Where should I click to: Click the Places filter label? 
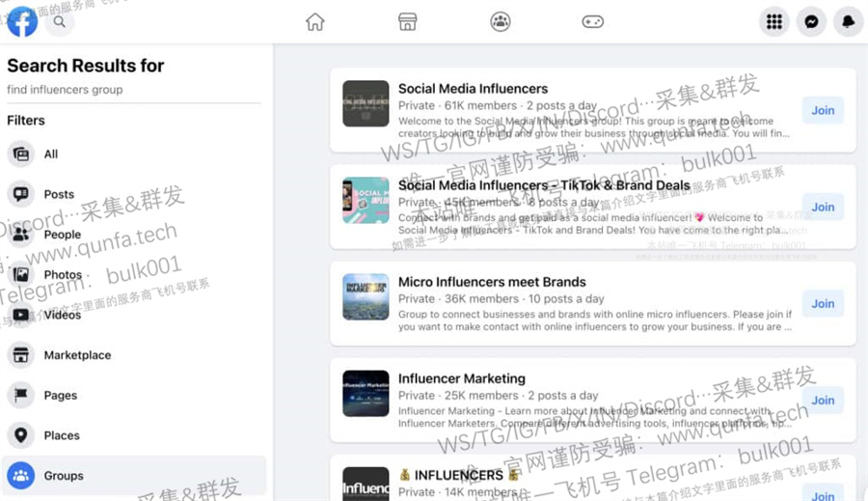[62, 435]
